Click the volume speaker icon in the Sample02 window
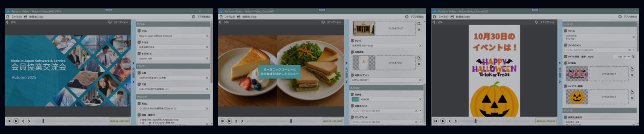The image size is (644, 134). point(434,22)
